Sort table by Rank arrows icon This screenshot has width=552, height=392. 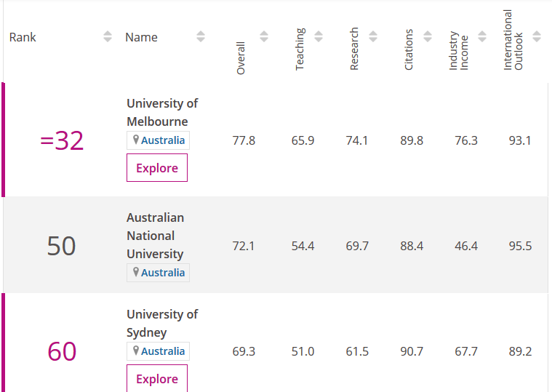click(x=108, y=37)
